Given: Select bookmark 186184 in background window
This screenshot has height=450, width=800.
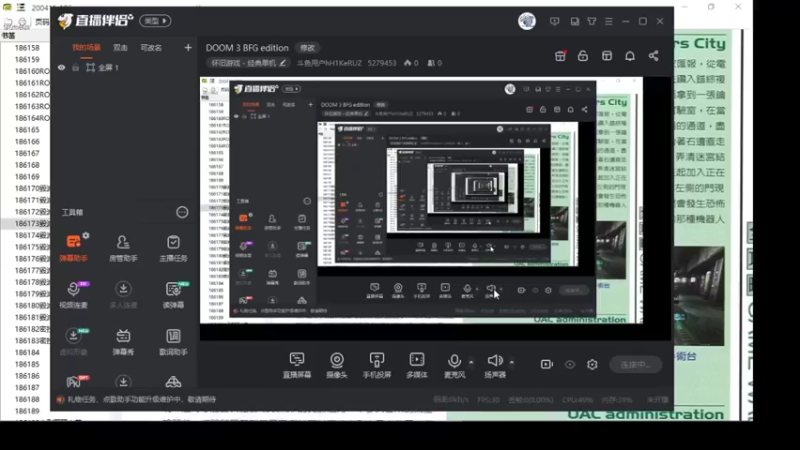Looking at the screenshot, I should [27, 352].
